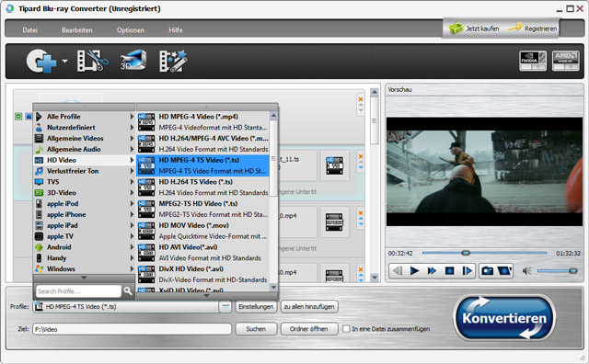589x364 pixels.
Task: Open the Bearbeiten menu
Action: coord(77,30)
